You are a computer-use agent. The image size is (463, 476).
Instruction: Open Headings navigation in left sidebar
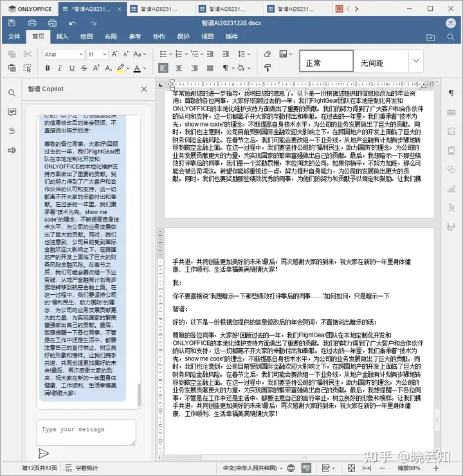[12, 132]
